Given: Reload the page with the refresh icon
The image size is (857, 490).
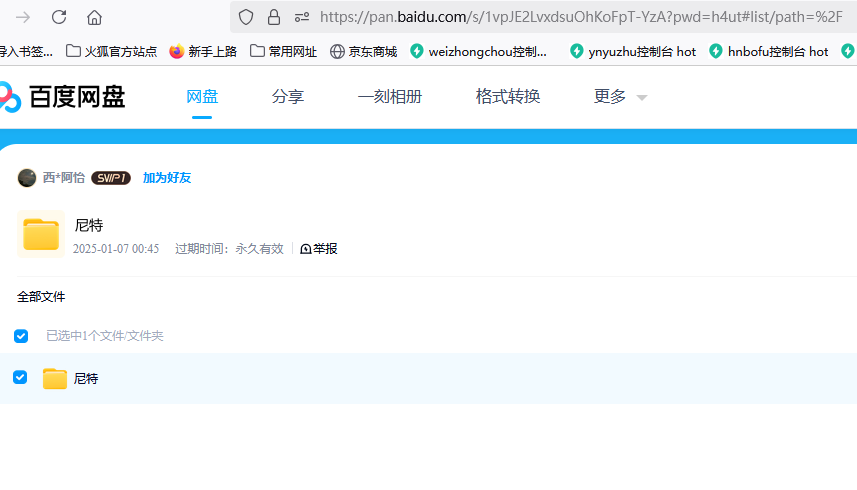Looking at the screenshot, I should [x=59, y=17].
